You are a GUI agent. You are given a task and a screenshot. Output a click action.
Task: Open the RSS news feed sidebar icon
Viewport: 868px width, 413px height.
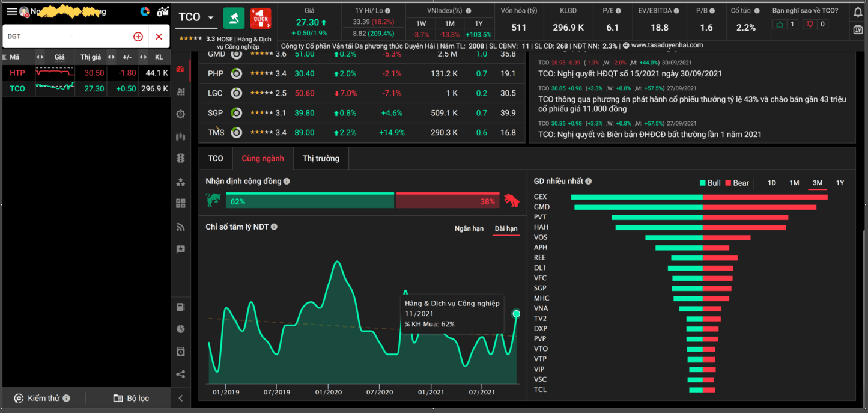tap(180, 227)
